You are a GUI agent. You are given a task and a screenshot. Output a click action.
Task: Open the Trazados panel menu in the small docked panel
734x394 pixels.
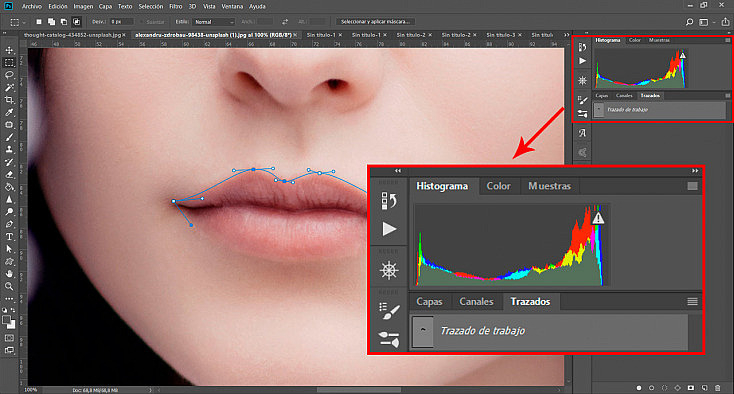(x=727, y=96)
